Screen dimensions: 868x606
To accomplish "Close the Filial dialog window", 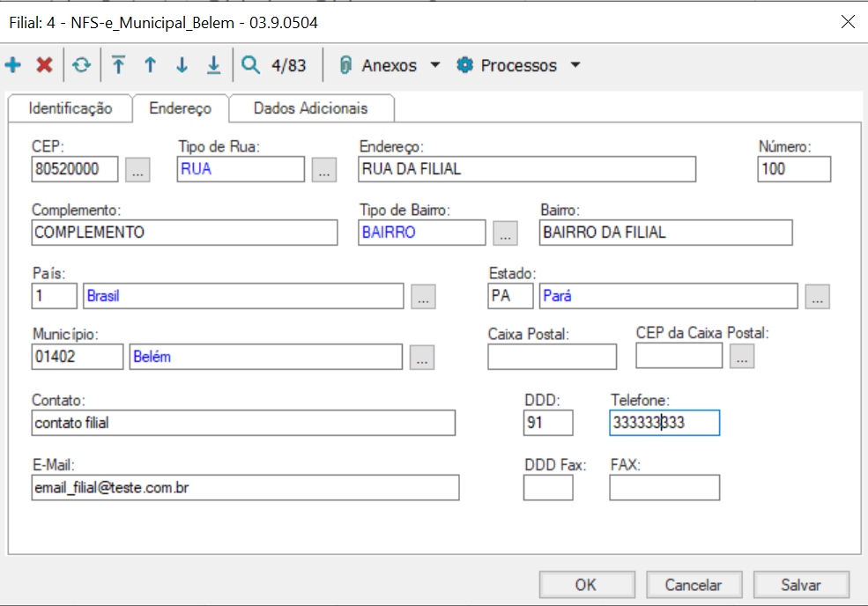I will point(848,22).
